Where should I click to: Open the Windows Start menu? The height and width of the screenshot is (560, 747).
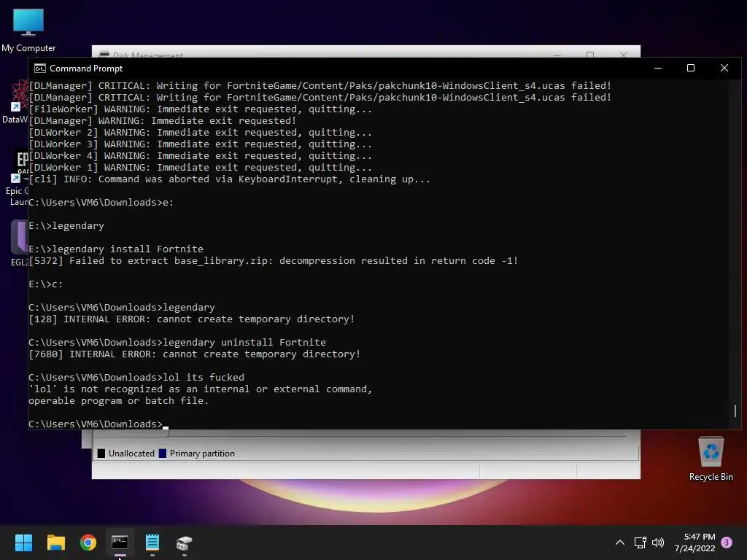[x=23, y=542]
